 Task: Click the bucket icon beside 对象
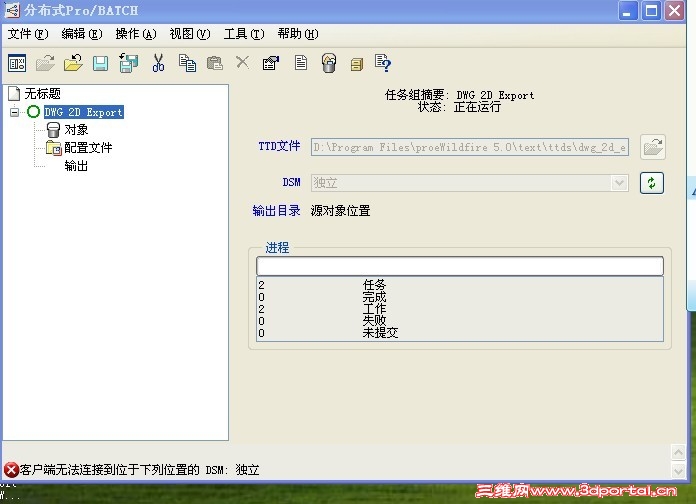[x=53, y=130]
